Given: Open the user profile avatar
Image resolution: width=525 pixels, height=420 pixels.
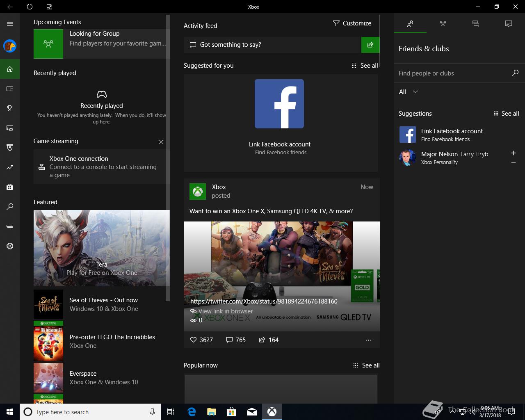Looking at the screenshot, I should click(10, 46).
